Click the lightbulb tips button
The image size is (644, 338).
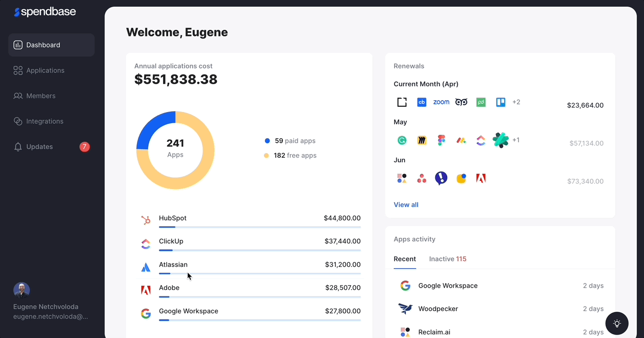[617, 324]
